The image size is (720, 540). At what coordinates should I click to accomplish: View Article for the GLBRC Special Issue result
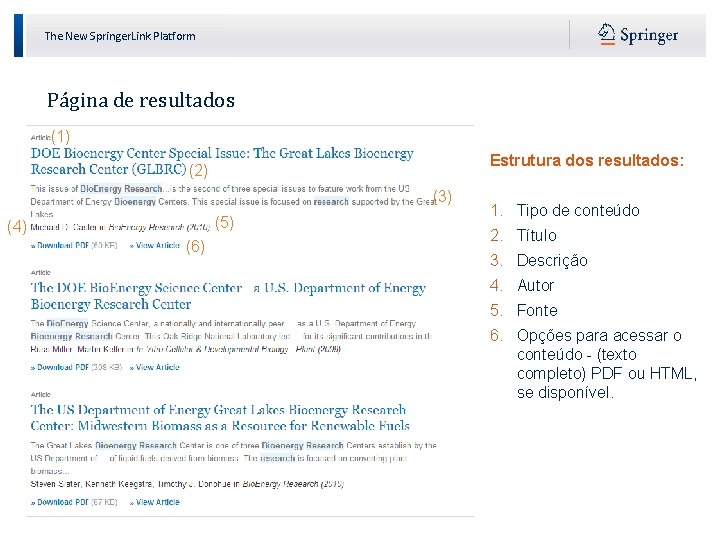click(x=155, y=245)
